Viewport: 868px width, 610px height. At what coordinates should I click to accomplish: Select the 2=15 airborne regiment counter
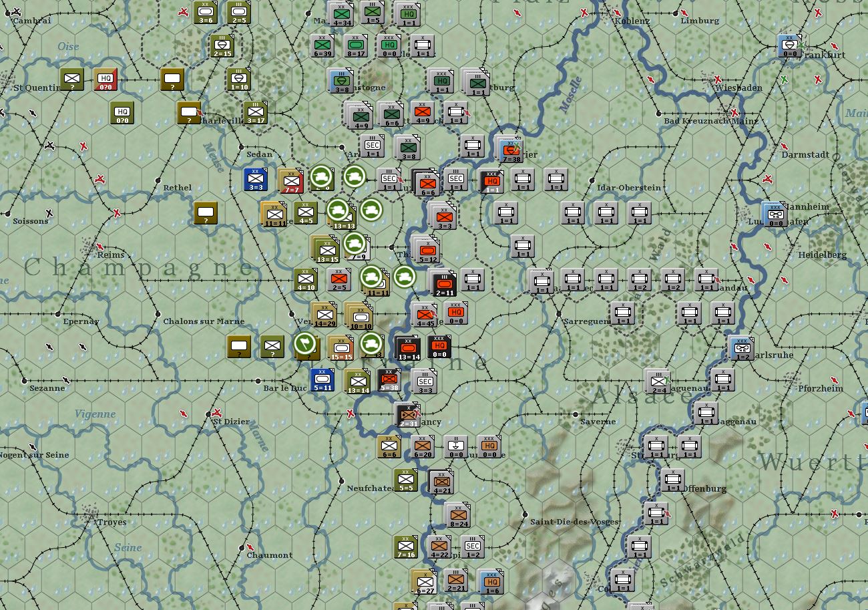222,46
